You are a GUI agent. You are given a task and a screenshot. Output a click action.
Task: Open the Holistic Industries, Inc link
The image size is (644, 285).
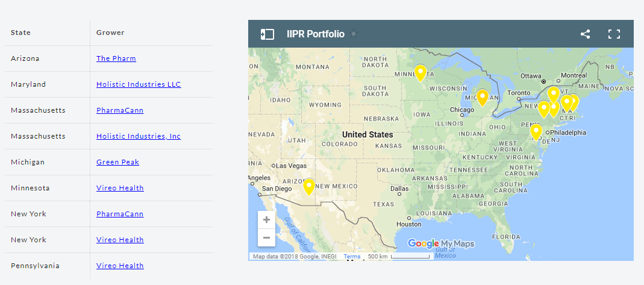(139, 136)
